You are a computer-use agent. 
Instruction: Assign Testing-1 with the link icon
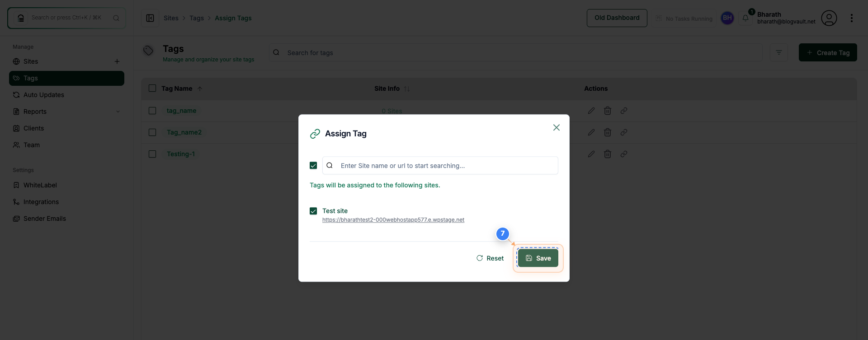[624, 154]
